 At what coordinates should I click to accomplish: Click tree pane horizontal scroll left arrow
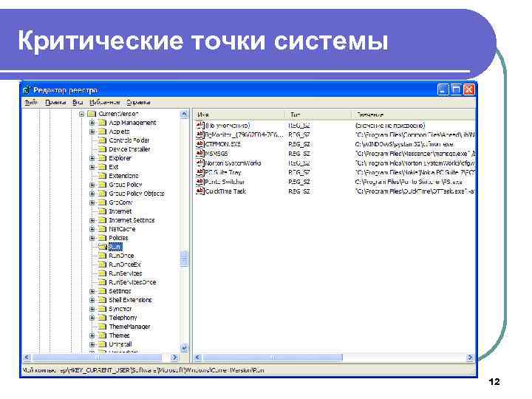pos(27,358)
